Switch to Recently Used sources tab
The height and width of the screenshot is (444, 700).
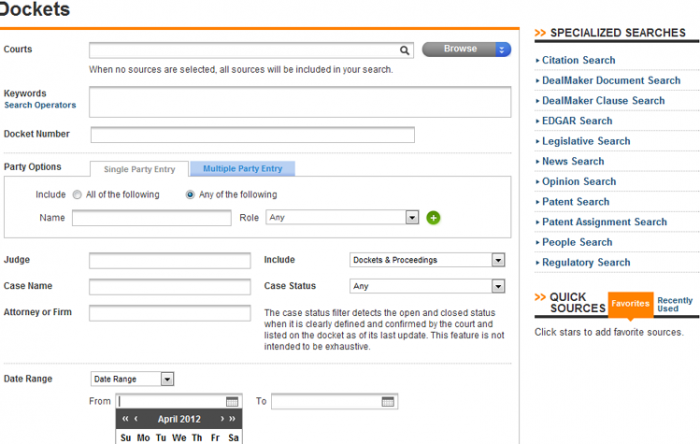[x=675, y=304]
